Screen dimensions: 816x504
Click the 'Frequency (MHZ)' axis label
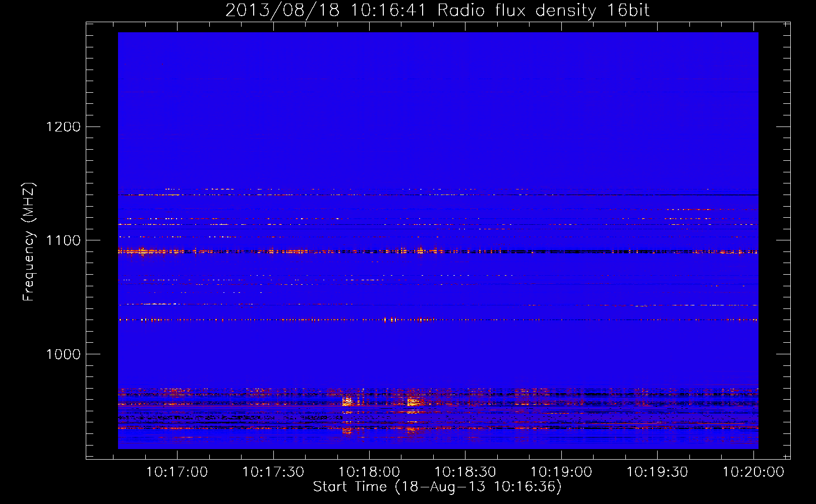coord(29,242)
